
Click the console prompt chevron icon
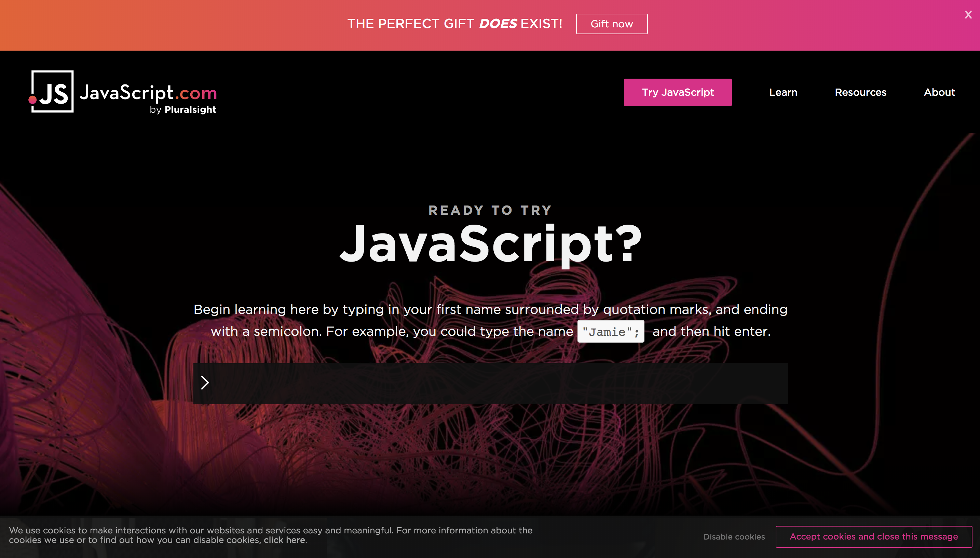click(205, 383)
